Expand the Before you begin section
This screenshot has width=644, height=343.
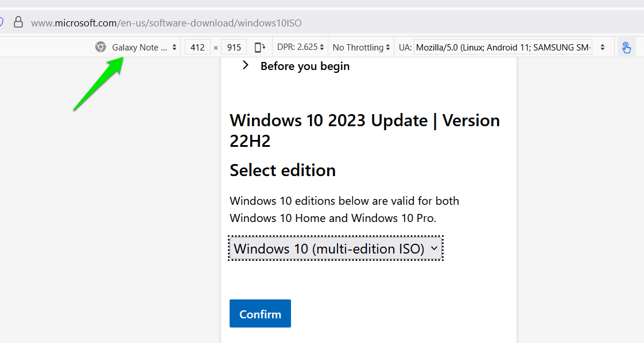click(x=296, y=66)
